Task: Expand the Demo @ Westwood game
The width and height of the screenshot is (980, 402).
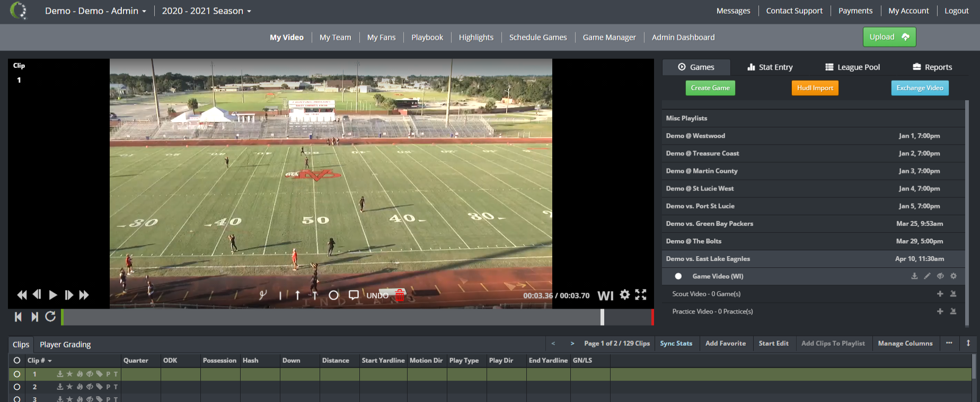Action: (814, 136)
